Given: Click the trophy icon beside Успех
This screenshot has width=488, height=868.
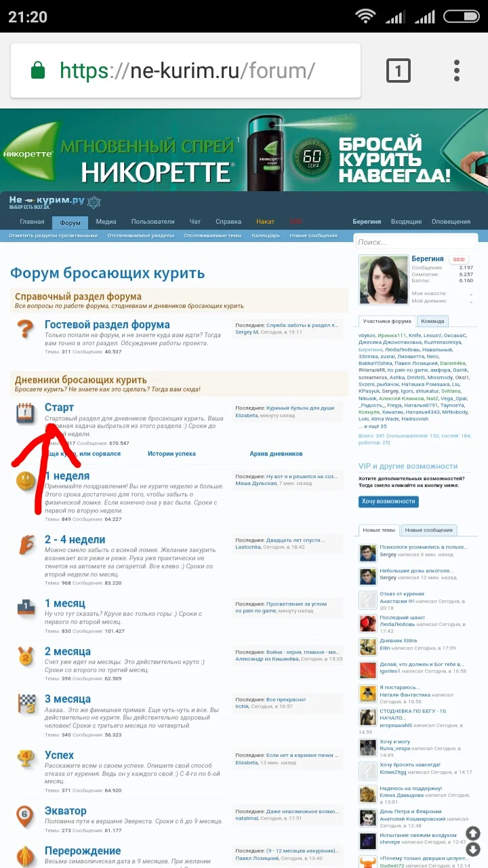Looking at the screenshot, I should 25,758.
